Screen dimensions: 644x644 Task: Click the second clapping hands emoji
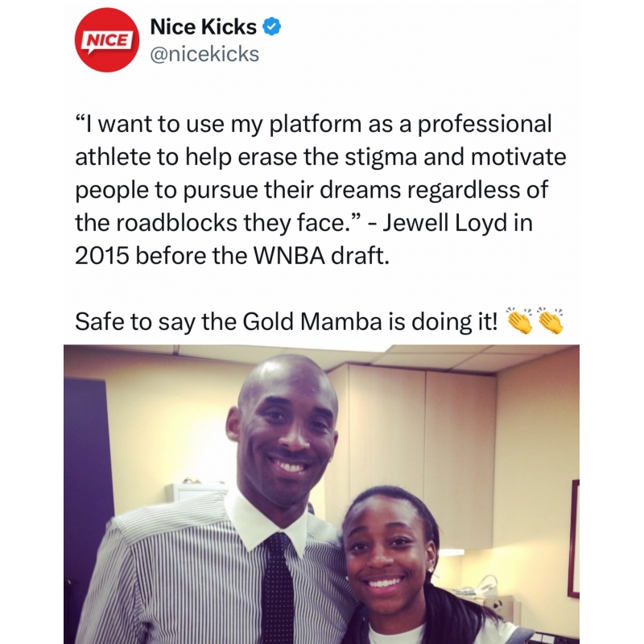coord(551,320)
